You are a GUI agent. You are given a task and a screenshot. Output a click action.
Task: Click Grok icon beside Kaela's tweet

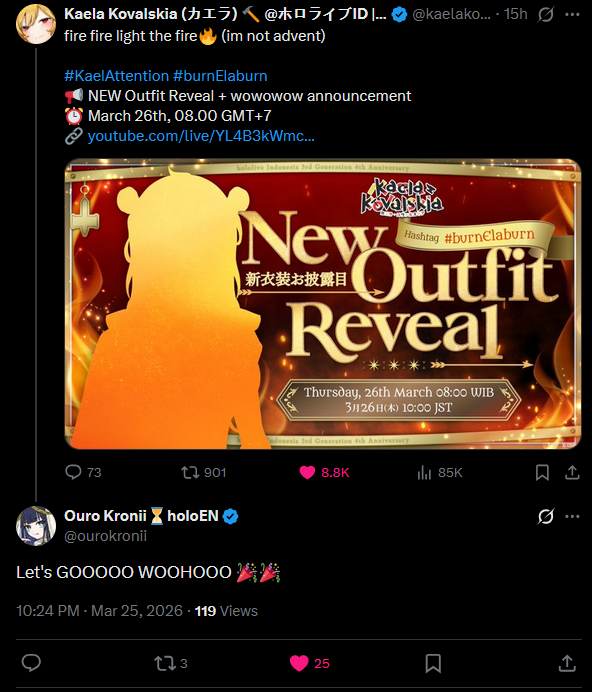point(546,15)
